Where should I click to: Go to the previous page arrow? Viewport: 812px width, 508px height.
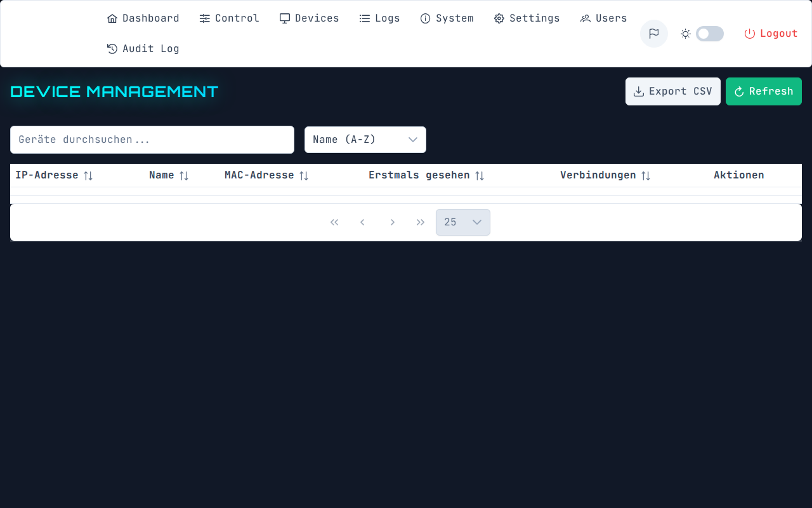362,222
